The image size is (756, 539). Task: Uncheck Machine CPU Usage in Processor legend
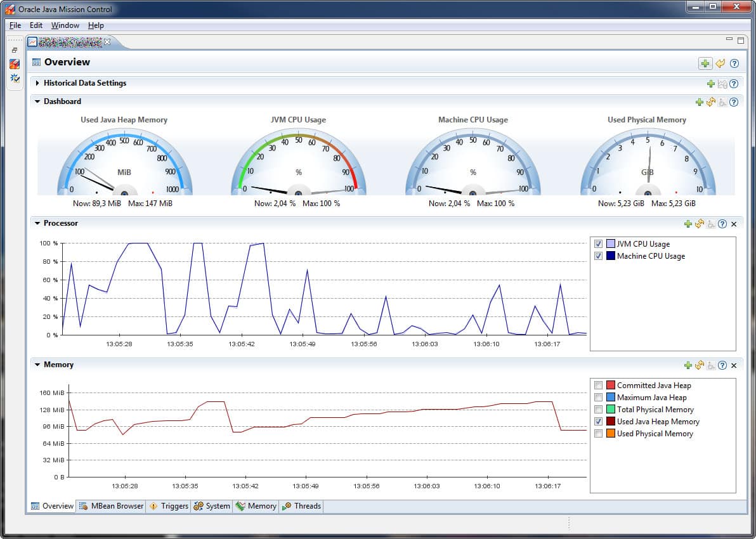click(598, 256)
